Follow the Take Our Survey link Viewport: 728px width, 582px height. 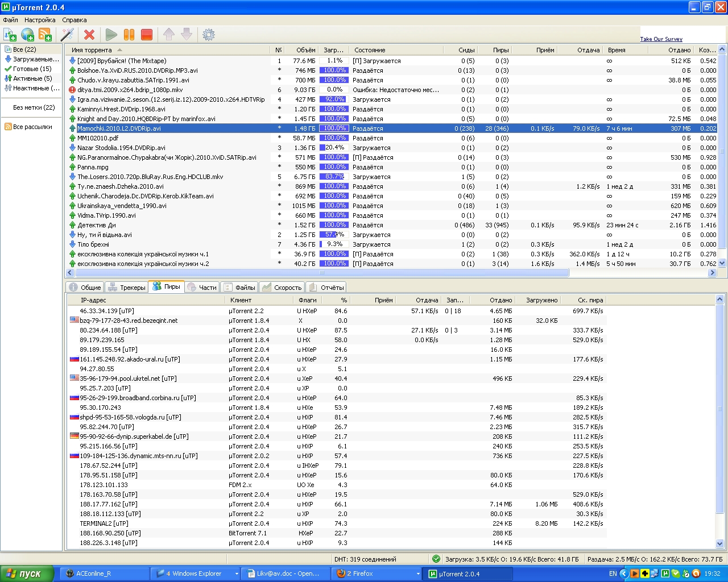pos(661,39)
